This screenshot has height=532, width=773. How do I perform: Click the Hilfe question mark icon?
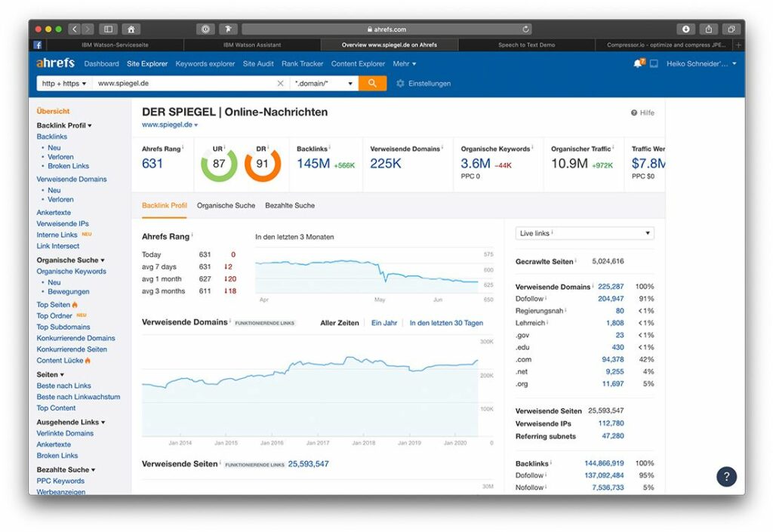635,112
